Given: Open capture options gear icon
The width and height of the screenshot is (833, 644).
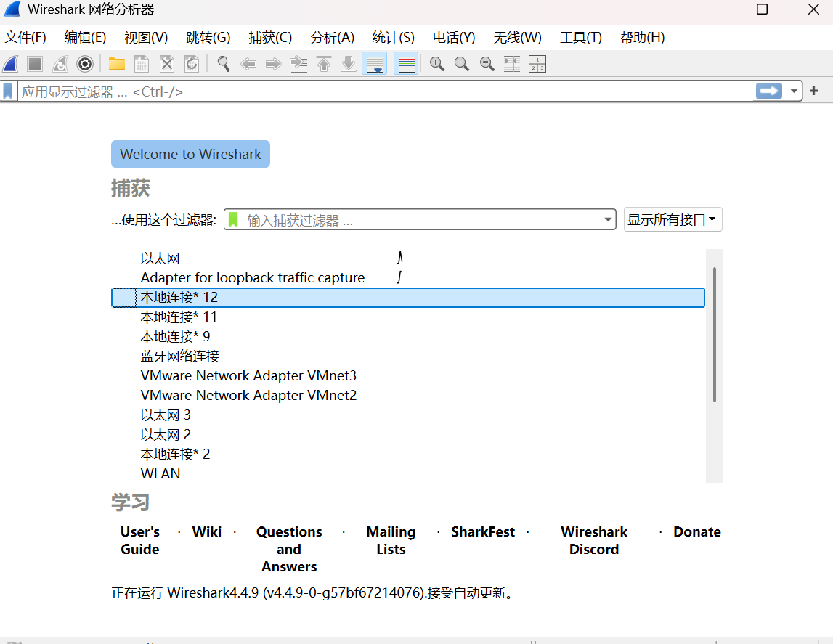Looking at the screenshot, I should [85, 64].
